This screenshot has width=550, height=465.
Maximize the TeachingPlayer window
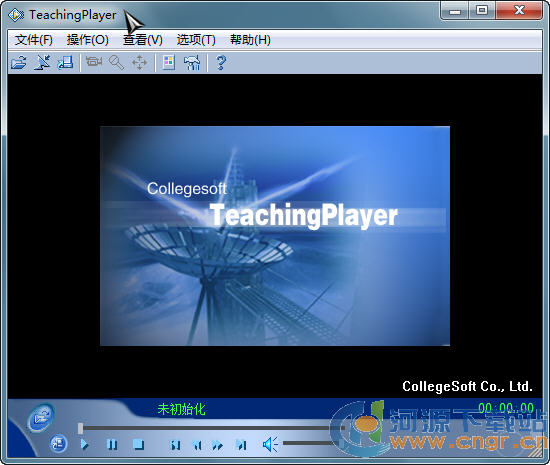(482, 11)
